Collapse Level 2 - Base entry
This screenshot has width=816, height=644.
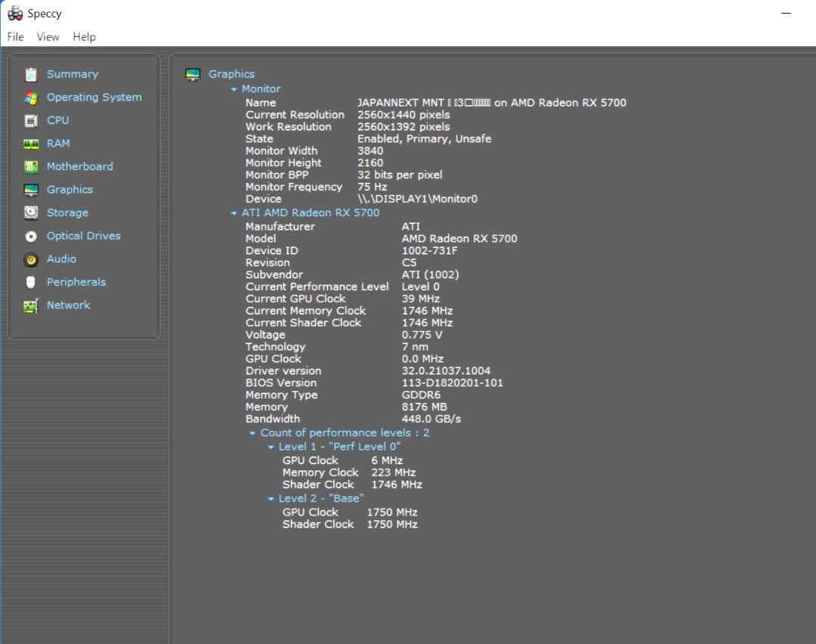[x=270, y=498]
